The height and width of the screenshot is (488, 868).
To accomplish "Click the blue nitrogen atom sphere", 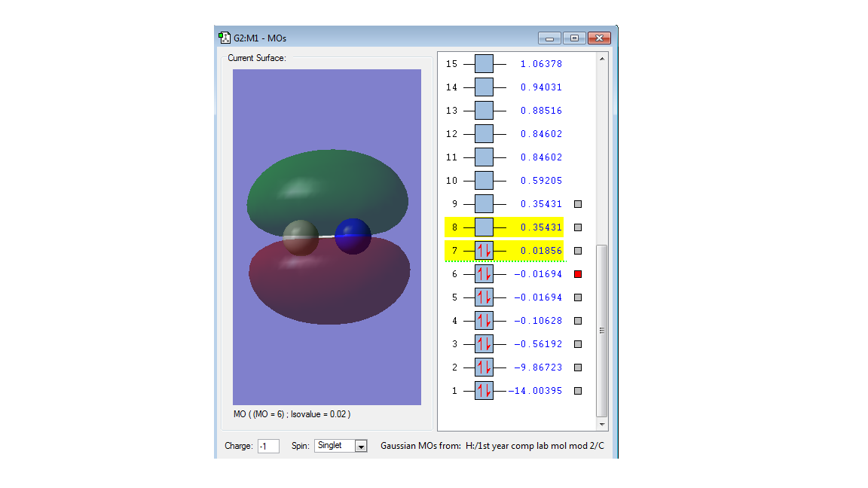I will click(353, 236).
